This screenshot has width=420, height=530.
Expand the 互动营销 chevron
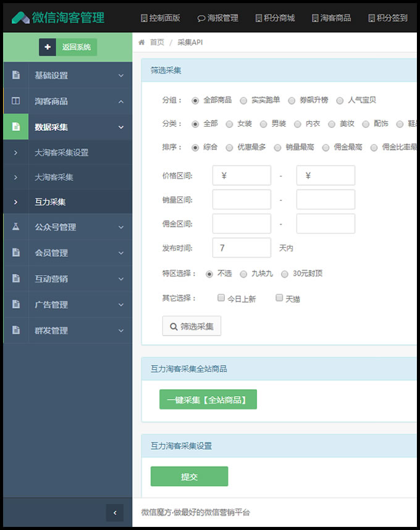[121, 279]
